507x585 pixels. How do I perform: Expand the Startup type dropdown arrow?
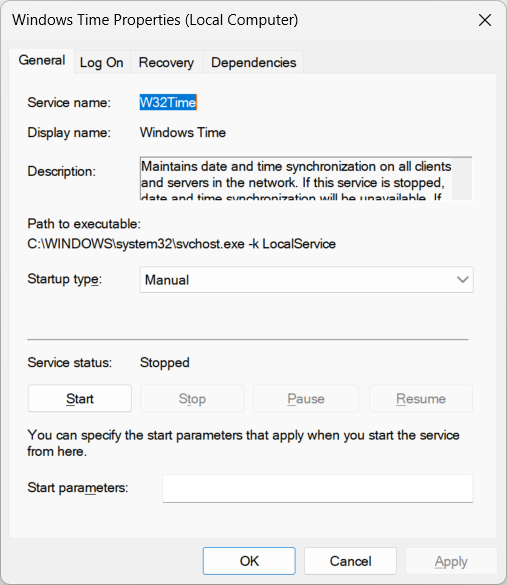click(462, 280)
